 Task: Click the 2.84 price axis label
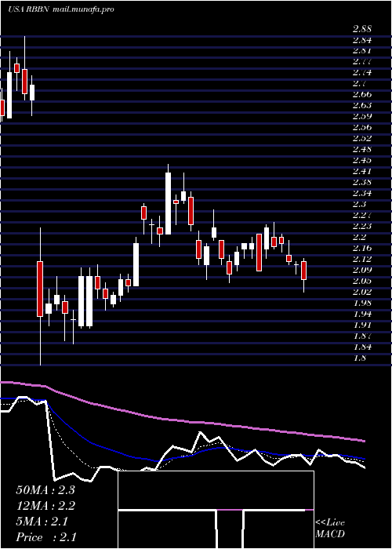point(362,39)
